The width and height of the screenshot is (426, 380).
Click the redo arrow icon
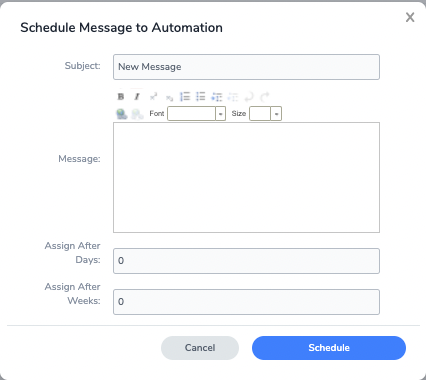click(x=265, y=97)
